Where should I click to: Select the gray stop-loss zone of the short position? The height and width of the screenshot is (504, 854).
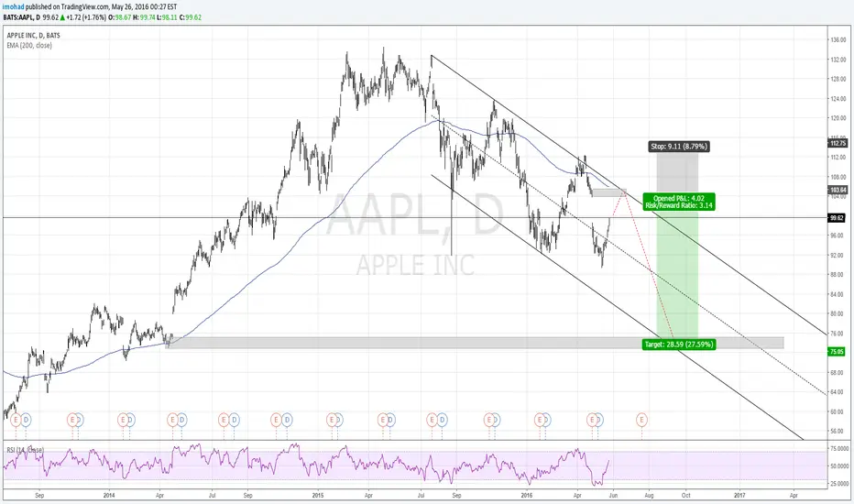[x=677, y=171]
